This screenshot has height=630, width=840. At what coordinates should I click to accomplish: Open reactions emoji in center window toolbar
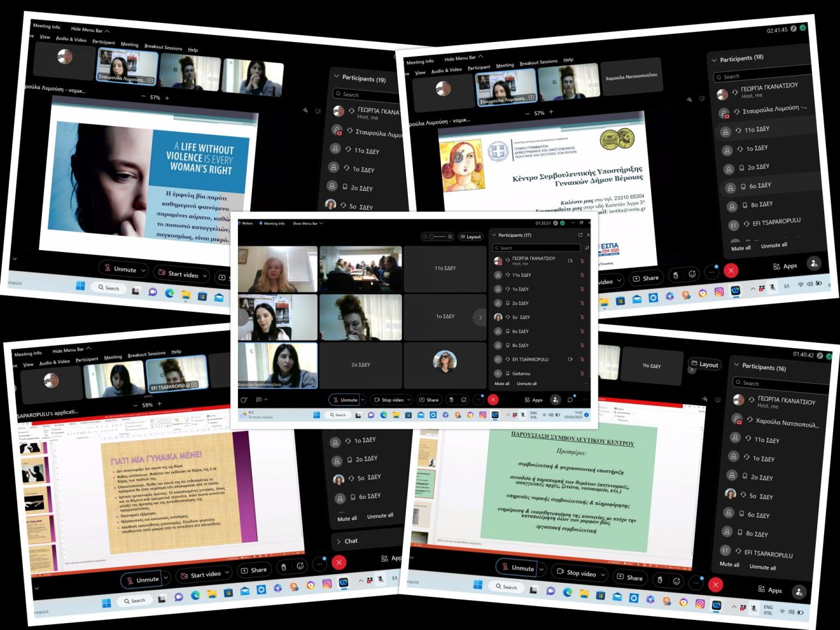(x=464, y=400)
